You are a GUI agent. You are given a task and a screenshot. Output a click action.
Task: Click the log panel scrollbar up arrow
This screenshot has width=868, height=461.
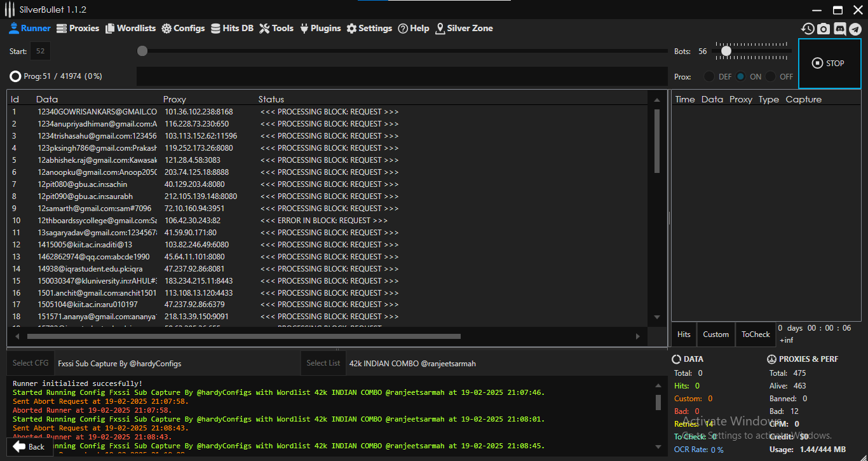(x=658, y=385)
